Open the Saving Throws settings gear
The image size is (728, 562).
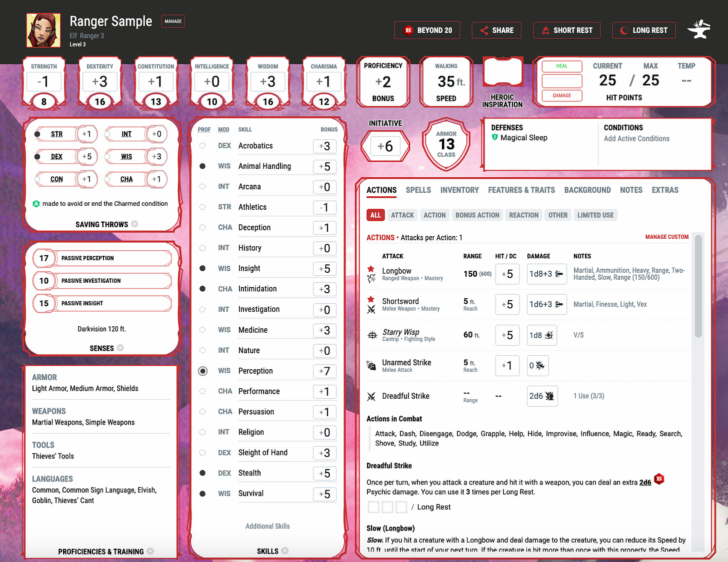click(x=134, y=224)
